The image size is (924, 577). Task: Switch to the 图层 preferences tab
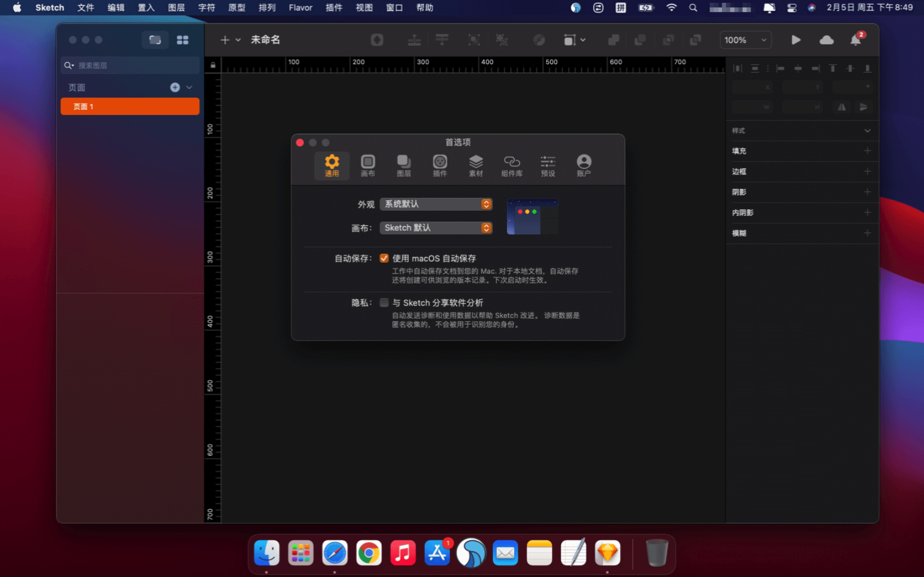coord(404,165)
